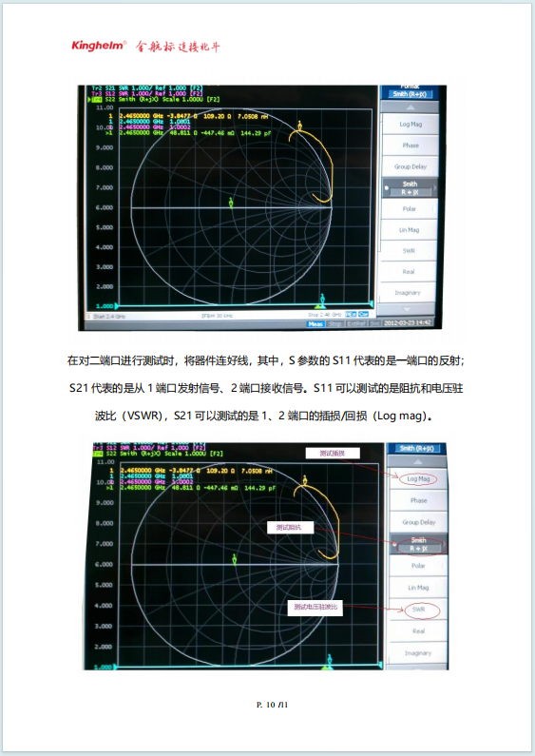Click the green marker on the horizontal axis in the annotated photo

click(x=235, y=559)
